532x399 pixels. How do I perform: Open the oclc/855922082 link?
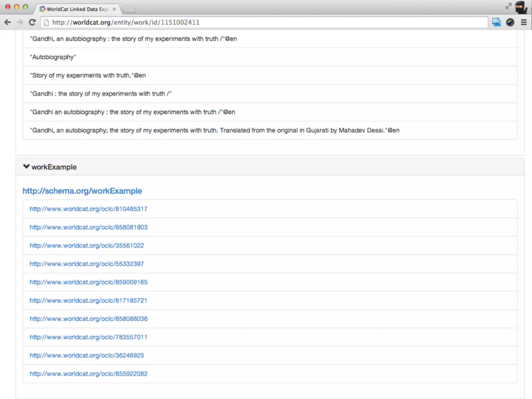pos(88,374)
